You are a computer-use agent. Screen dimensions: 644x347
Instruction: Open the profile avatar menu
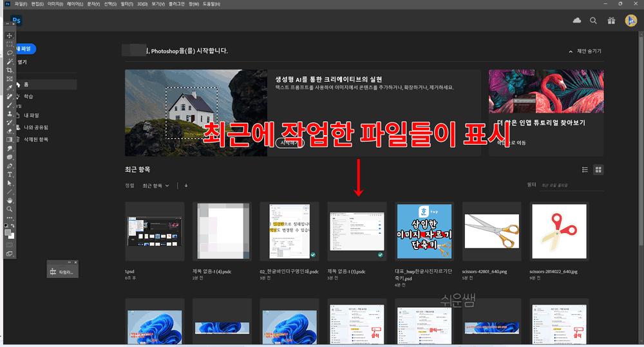click(x=630, y=20)
